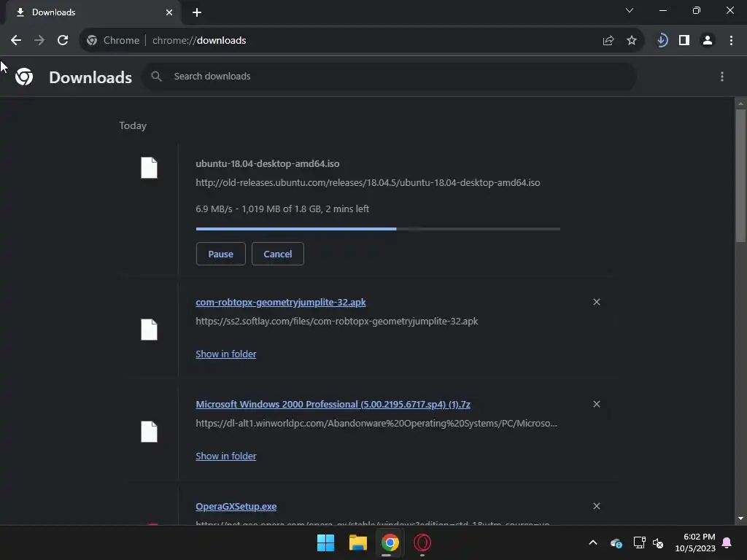Image resolution: width=747 pixels, height=560 pixels.
Task: Open the Chrome downloads bubble icon in toolbar
Action: (x=662, y=41)
